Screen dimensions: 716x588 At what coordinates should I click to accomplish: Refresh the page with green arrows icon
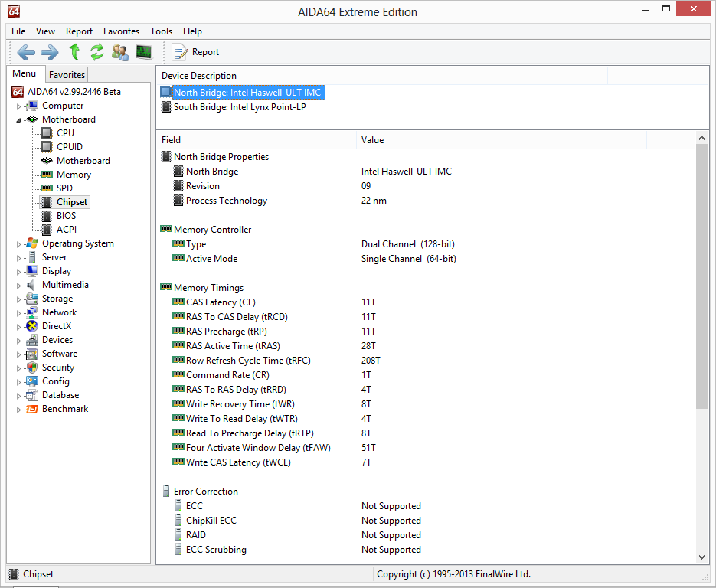[96, 52]
